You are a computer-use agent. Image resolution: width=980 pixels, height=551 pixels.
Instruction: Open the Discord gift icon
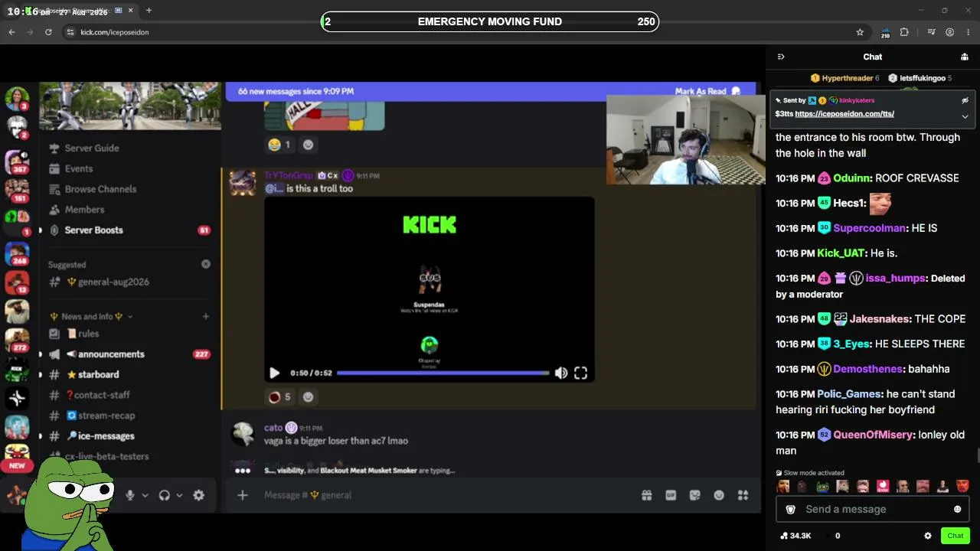click(x=647, y=495)
